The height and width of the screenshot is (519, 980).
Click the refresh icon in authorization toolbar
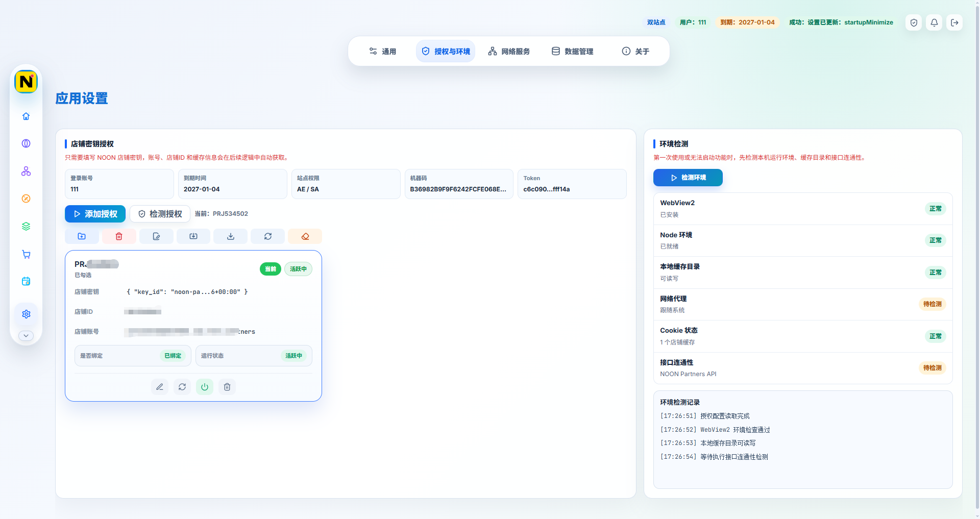pyautogui.click(x=268, y=236)
